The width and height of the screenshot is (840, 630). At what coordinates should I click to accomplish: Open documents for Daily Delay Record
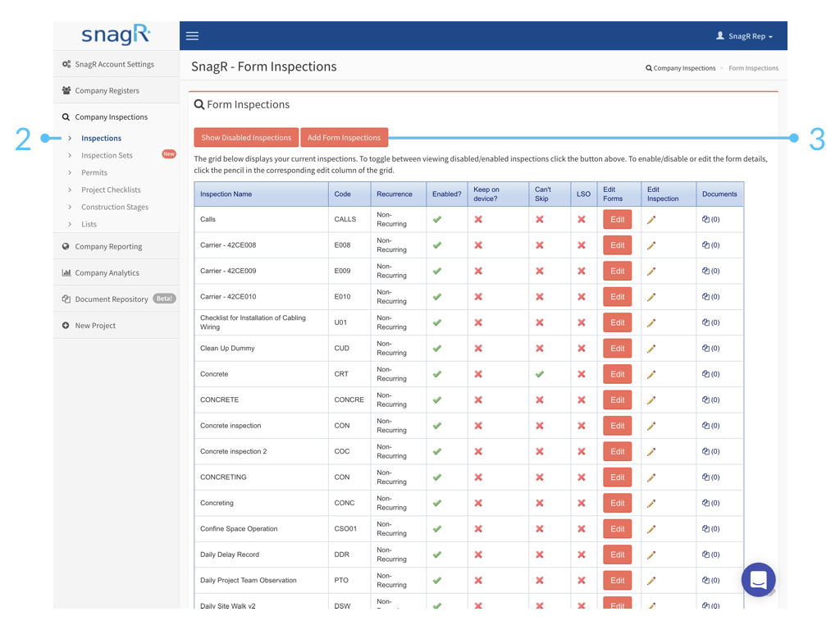(711, 555)
